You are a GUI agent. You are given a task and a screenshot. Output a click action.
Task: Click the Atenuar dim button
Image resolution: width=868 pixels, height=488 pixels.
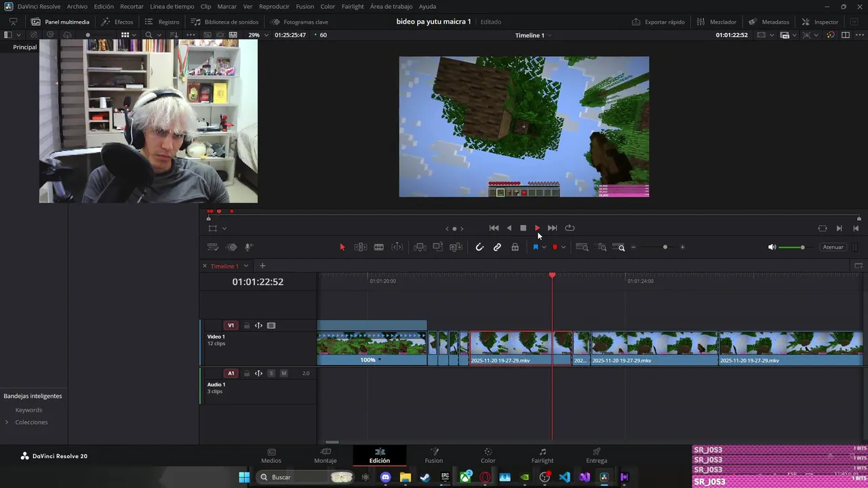833,247
